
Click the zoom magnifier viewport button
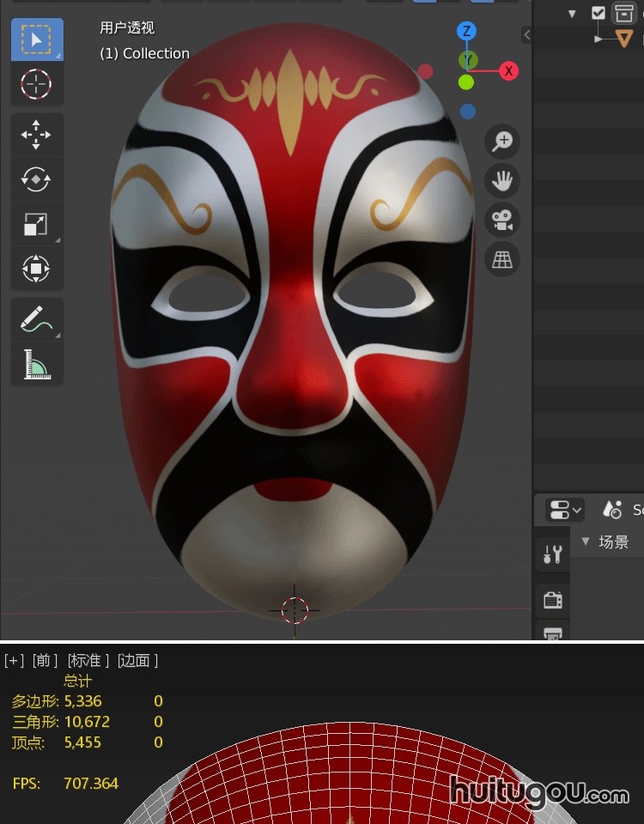click(502, 142)
